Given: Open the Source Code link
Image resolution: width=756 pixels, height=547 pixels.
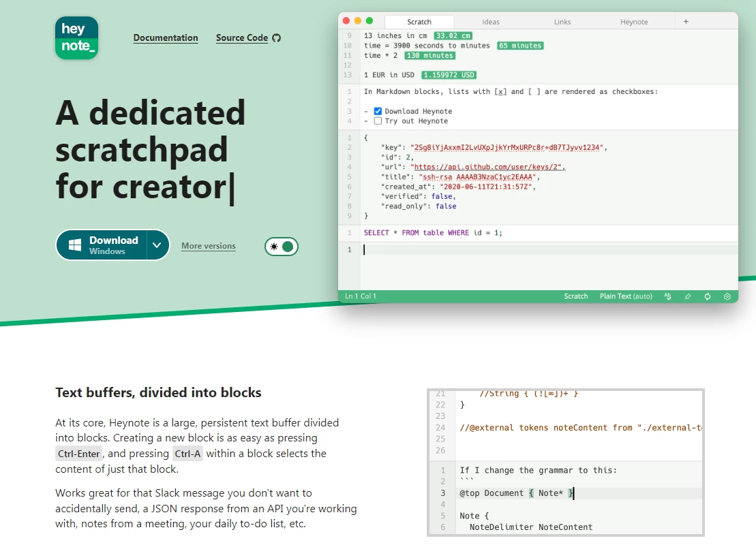Looking at the screenshot, I should pyautogui.click(x=242, y=38).
